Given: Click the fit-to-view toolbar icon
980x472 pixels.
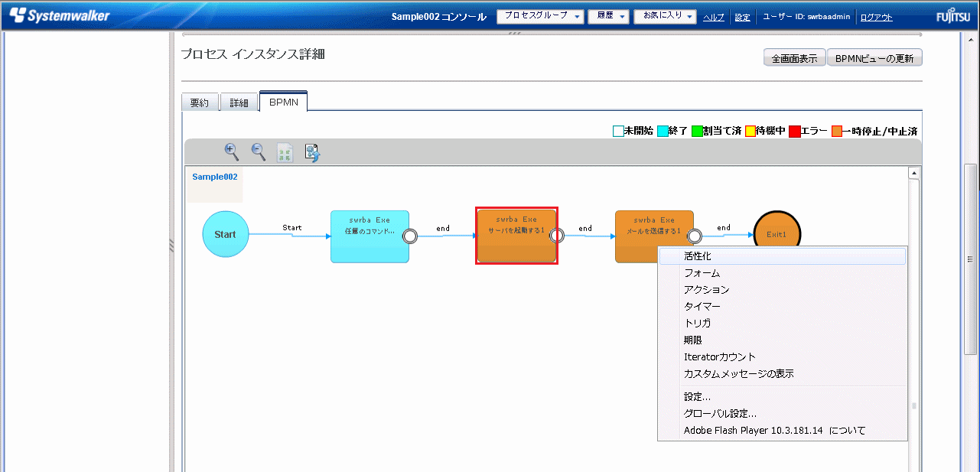Looking at the screenshot, I should point(285,152).
